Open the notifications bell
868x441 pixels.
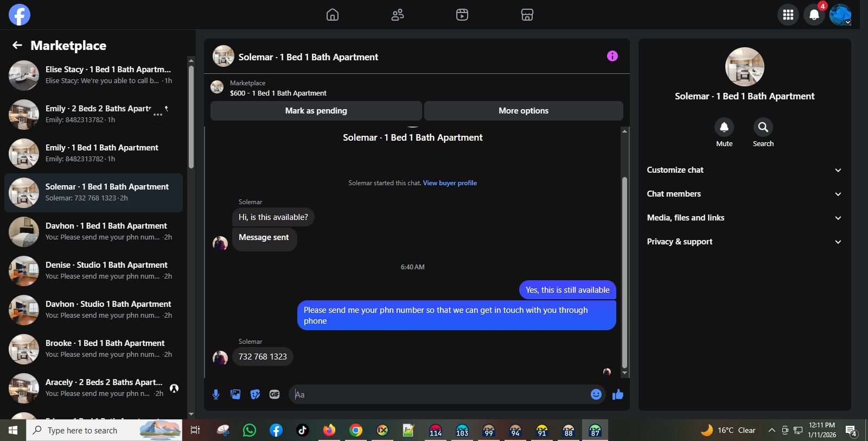click(814, 15)
